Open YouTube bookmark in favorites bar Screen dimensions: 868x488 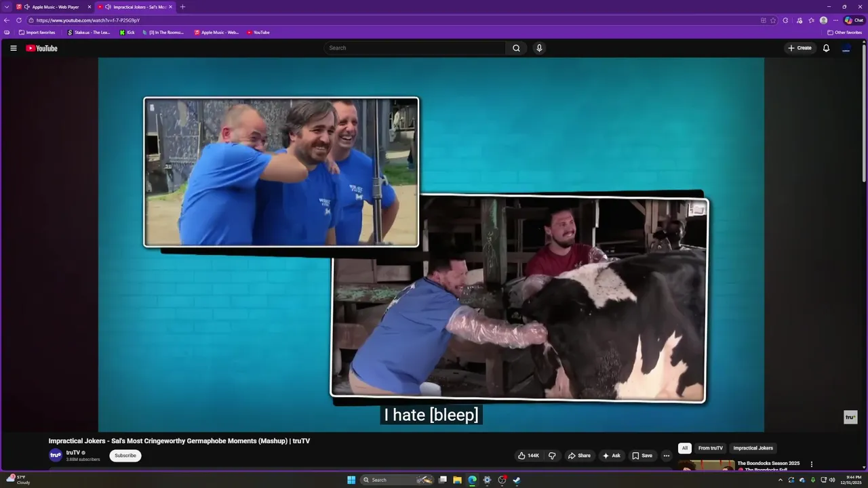click(258, 33)
